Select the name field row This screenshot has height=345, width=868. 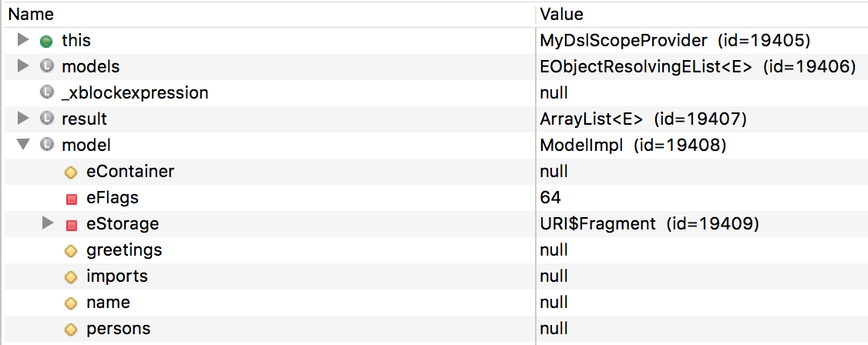434,303
